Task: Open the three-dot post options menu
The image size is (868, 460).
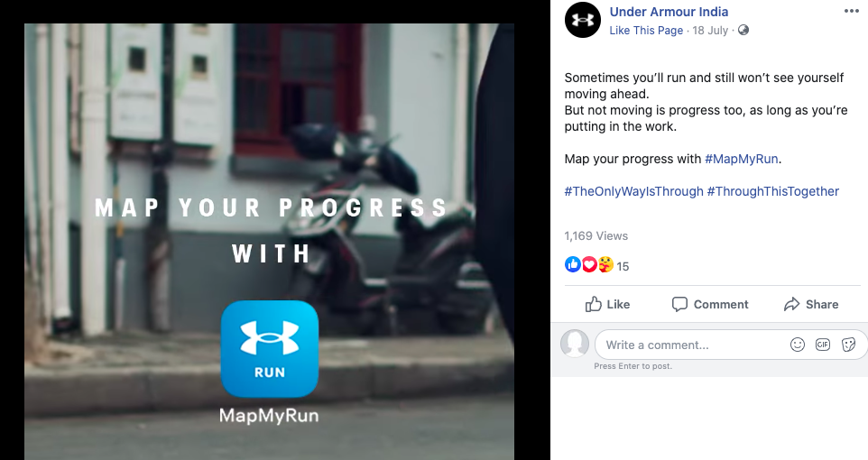Action: click(852, 12)
